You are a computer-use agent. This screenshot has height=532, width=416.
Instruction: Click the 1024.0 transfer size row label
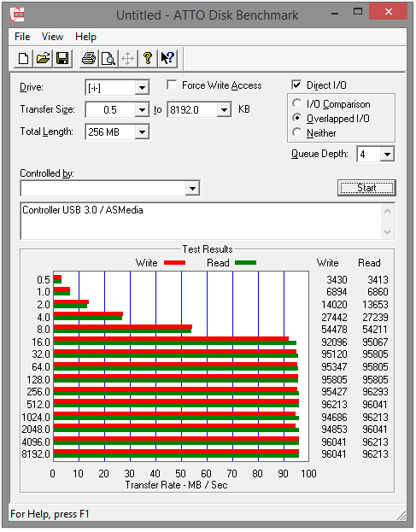(x=36, y=417)
